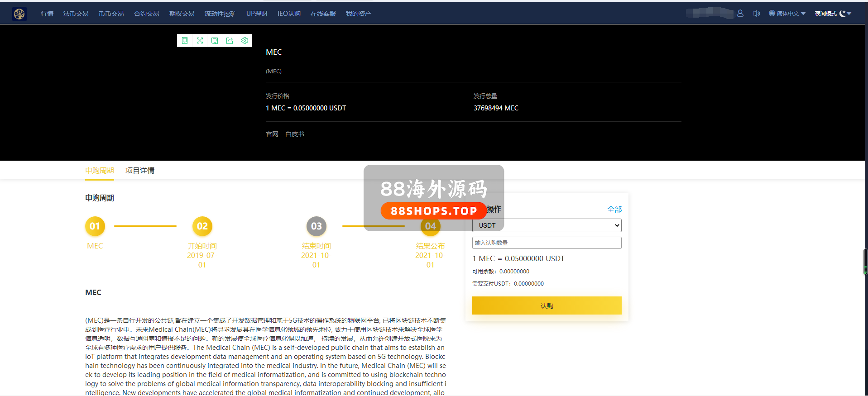Click the speaker announcement icon
The image size is (868, 396).
756,14
